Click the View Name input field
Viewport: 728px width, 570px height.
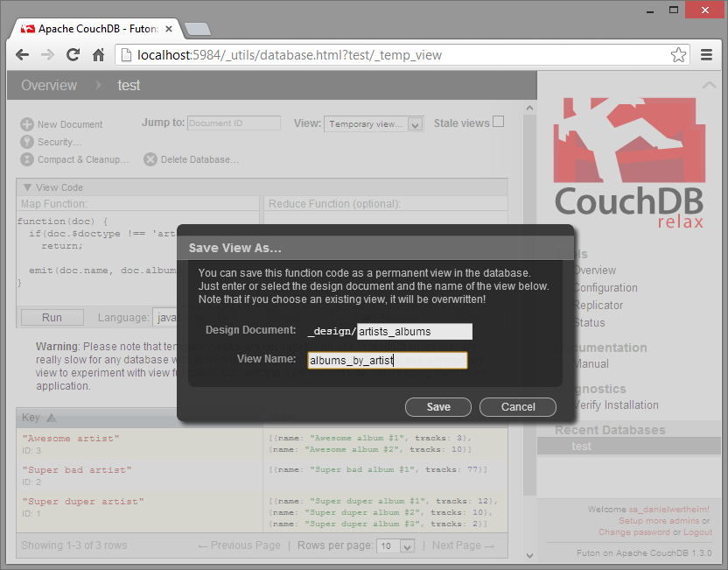388,360
